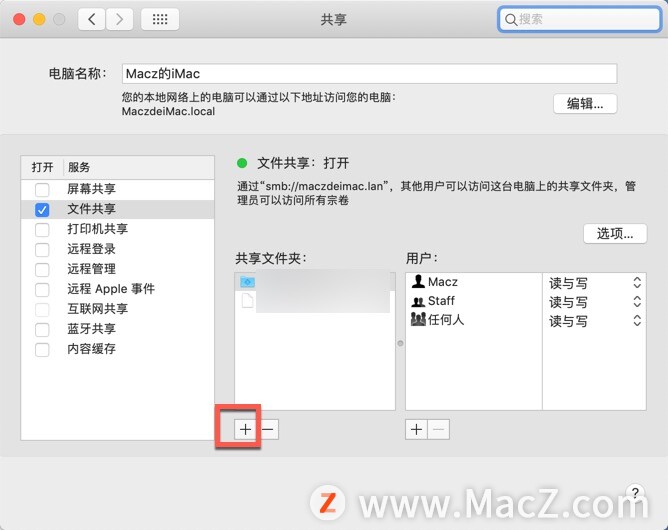Go forward with the right chevron button
Image resolution: width=668 pixels, height=530 pixels.
119,19
